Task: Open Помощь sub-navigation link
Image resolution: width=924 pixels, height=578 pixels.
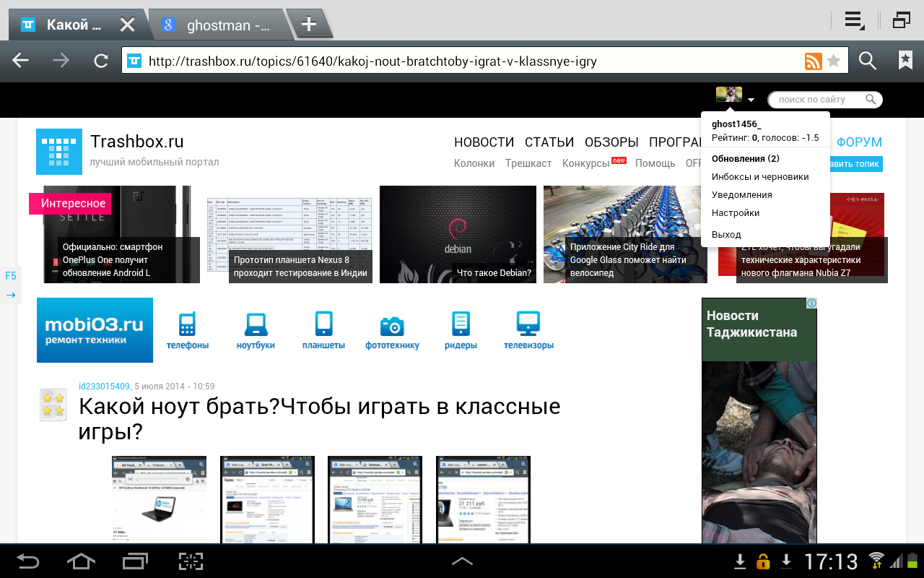Action: (655, 163)
